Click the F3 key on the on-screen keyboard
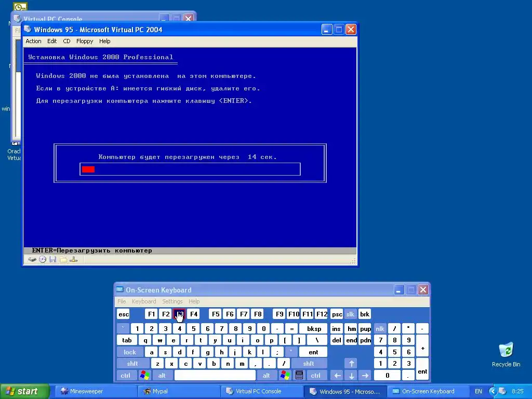The width and height of the screenshot is (532, 399). [179, 314]
